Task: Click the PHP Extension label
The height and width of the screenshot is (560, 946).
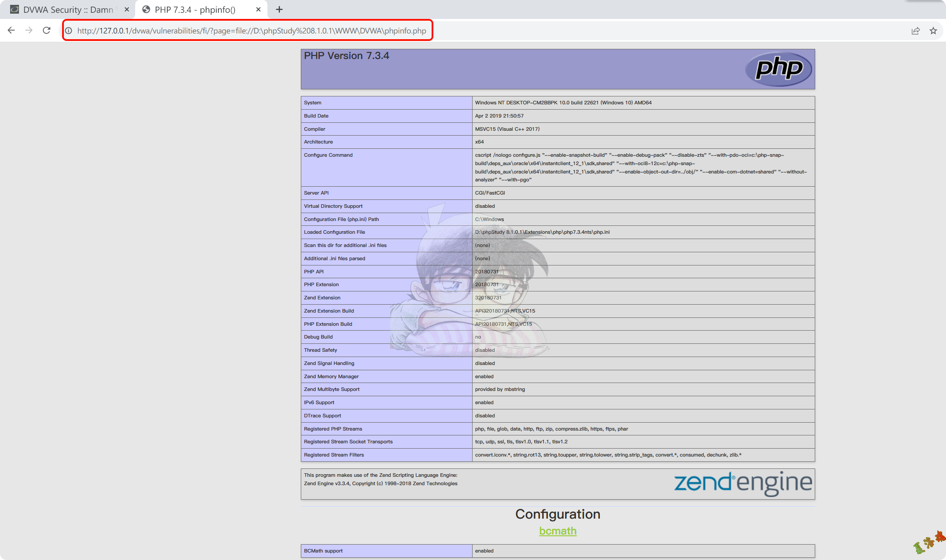Action: [321, 284]
